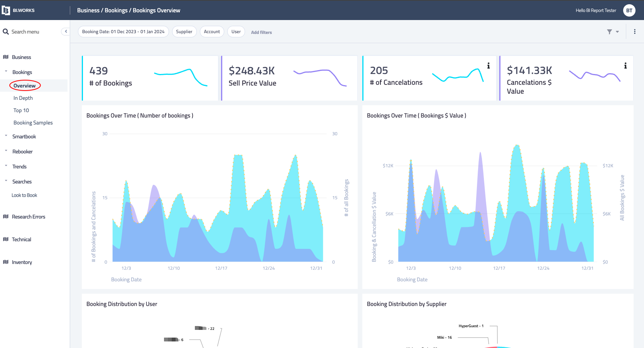644x348 pixels.
Task: Open the Account filter chip
Action: pos(212,32)
